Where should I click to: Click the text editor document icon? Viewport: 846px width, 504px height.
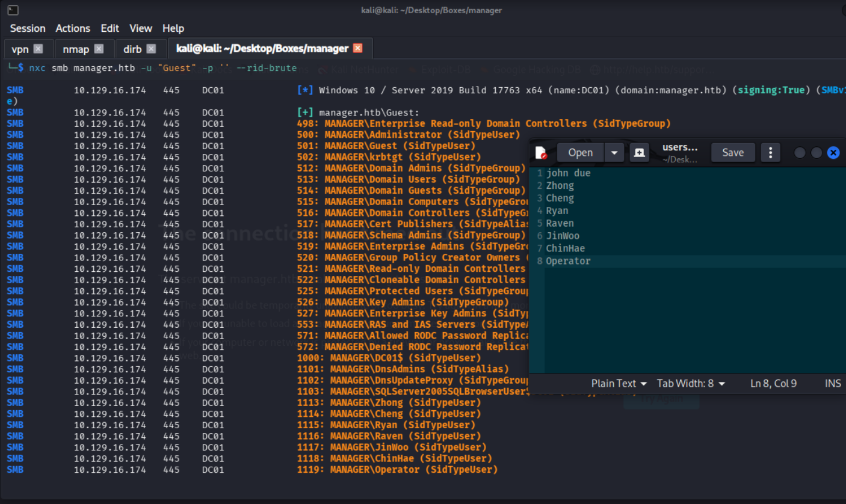pyautogui.click(x=541, y=153)
